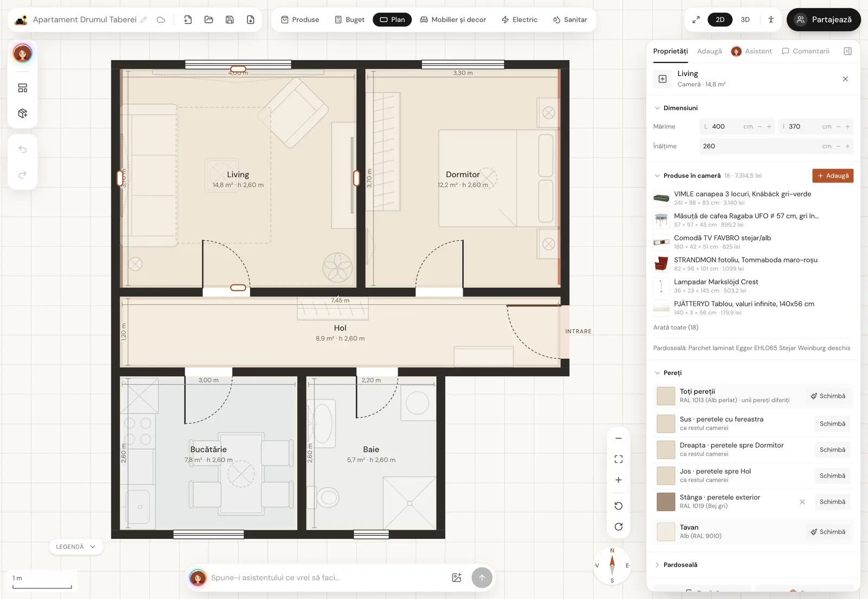Viewport: 868px width, 599px height.
Task: Click the orange Adaugă button
Action: (833, 176)
